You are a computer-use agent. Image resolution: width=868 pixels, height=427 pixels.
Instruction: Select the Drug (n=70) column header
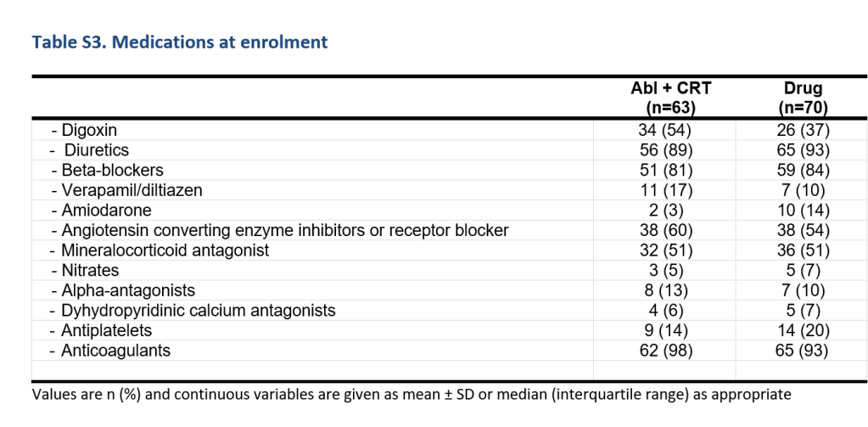point(803,98)
